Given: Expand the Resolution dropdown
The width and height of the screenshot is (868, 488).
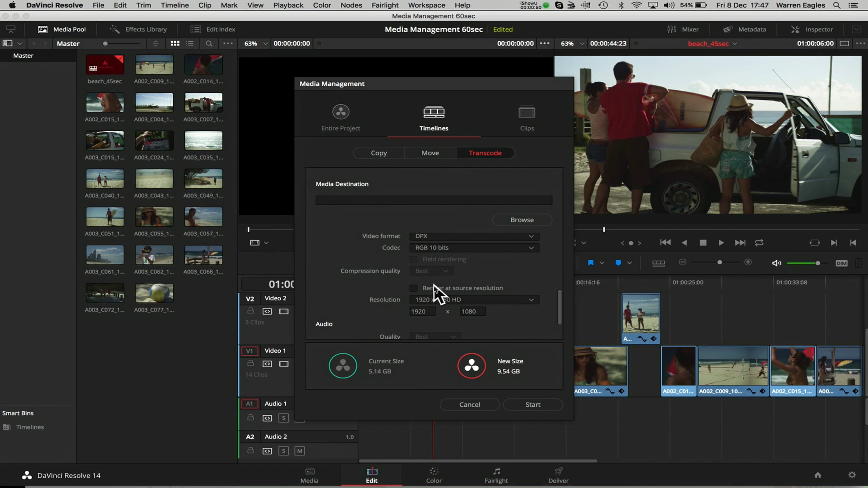Looking at the screenshot, I should point(474,300).
